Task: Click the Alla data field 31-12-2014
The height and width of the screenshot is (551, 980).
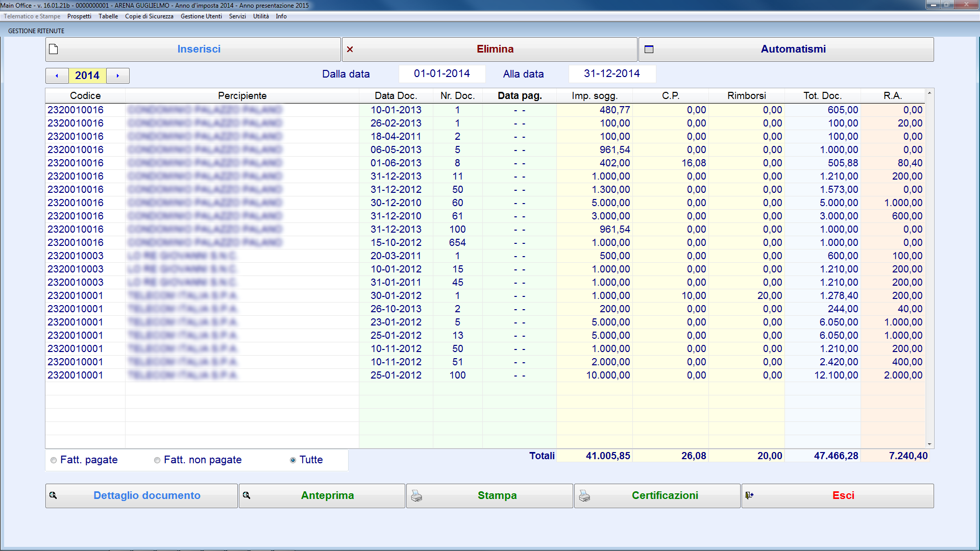Action: point(612,74)
